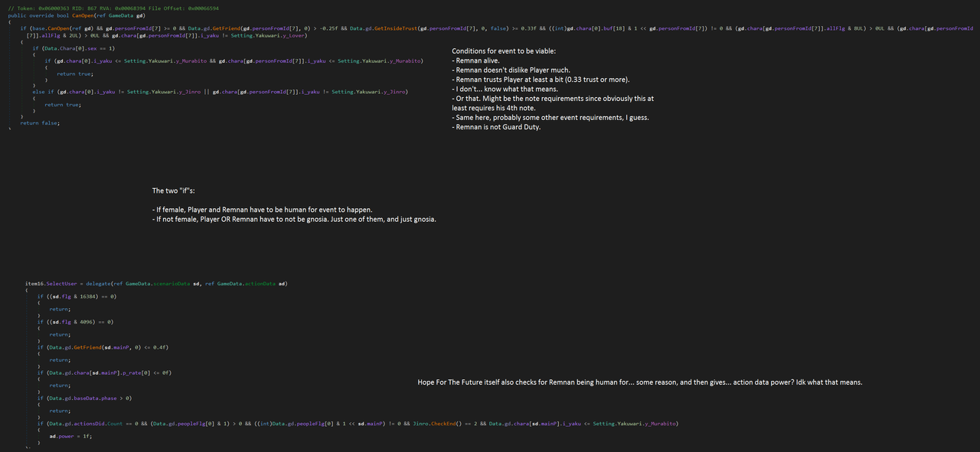Image resolution: width=980 pixels, height=452 pixels.
Task: Click the 'return false;' statement
Action: [x=40, y=123]
